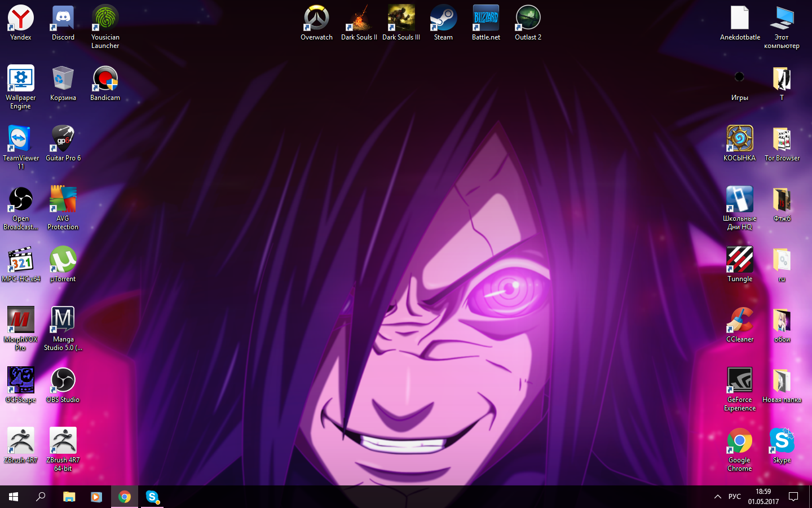Image resolution: width=812 pixels, height=508 pixels.
Task: Click the Show desktop strip
Action: pyautogui.click(x=810, y=497)
